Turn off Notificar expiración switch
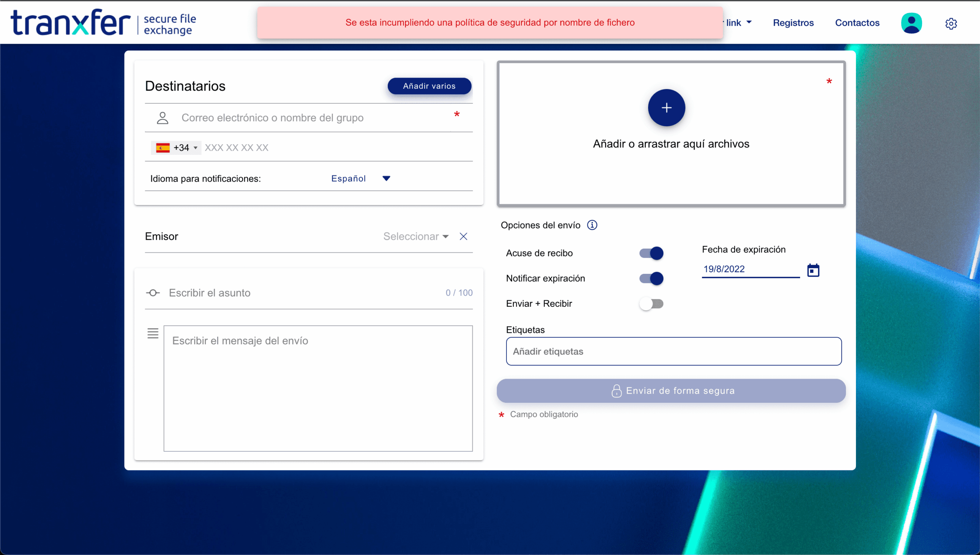Screen dimensions: 980x555 [x=651, y=278]
